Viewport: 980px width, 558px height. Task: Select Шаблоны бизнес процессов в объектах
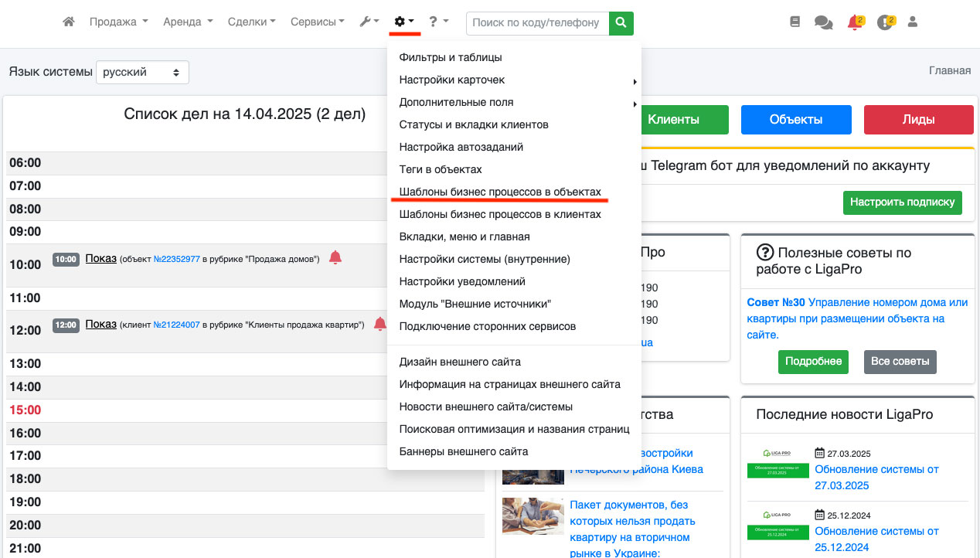click(499, 192)
